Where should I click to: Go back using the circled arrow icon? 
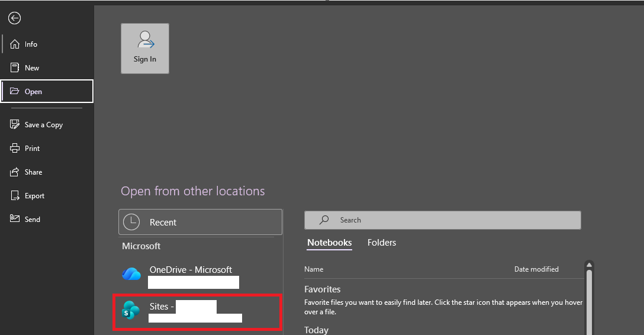click(14, 18)
